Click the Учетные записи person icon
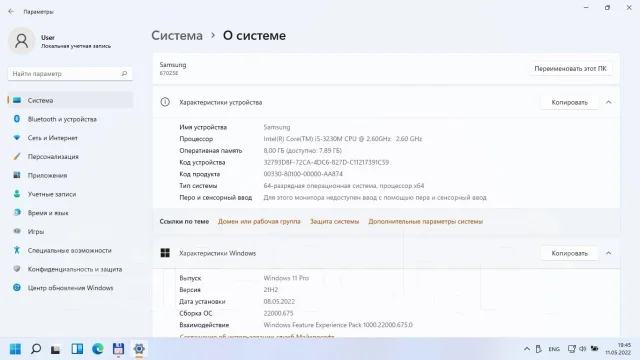 17,194
